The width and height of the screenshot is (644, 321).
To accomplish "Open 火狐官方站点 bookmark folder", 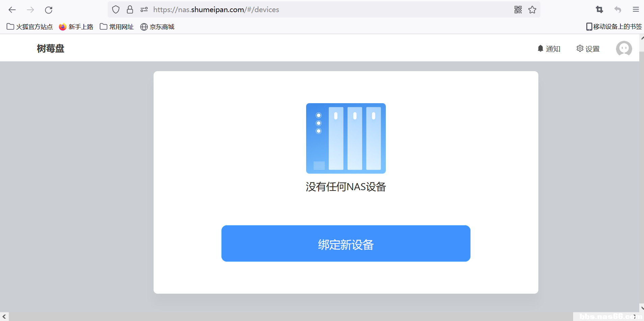I will (30, 27).
